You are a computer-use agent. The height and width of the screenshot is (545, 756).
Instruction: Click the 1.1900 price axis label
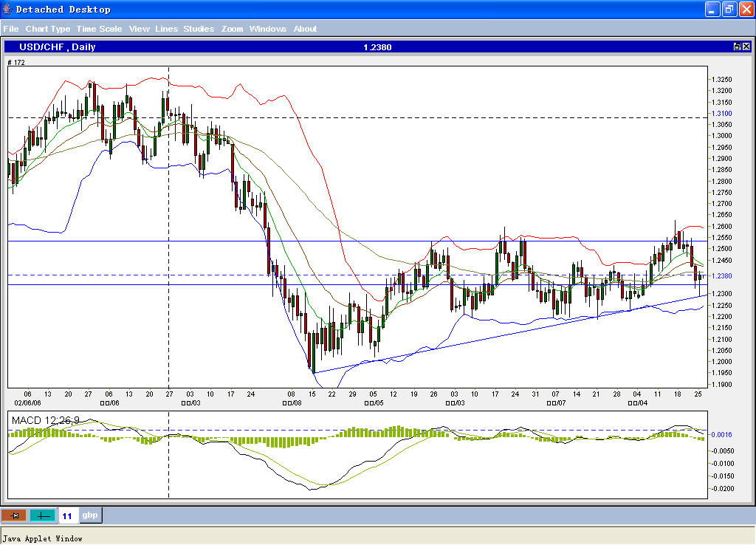[x=722, y=385]
